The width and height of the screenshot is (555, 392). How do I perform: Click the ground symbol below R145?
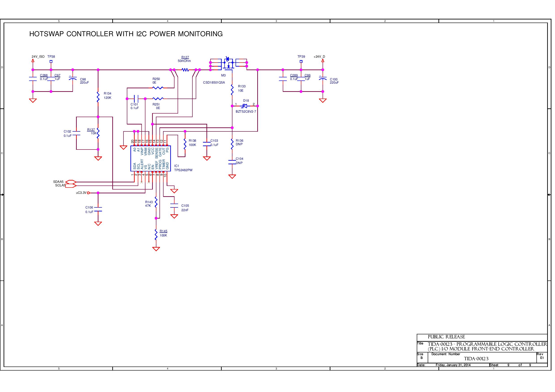(x=156, y=249)
